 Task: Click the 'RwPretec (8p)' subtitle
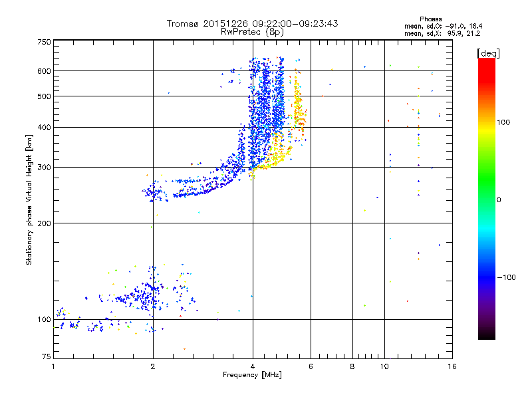(x=252, y=32)
